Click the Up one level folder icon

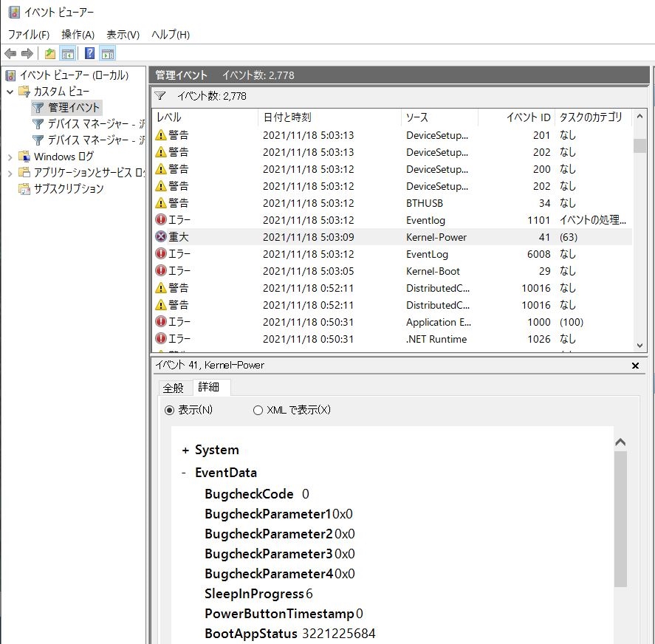point(50,53)
